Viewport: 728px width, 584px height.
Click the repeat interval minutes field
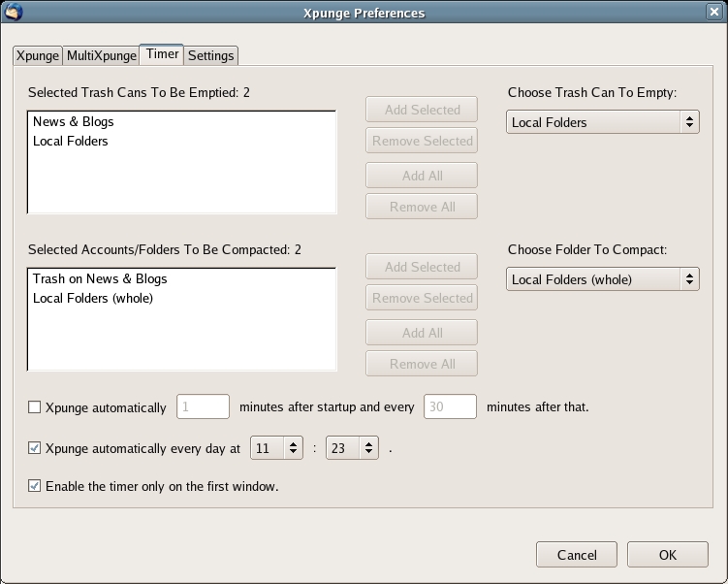tap(450, 406)
